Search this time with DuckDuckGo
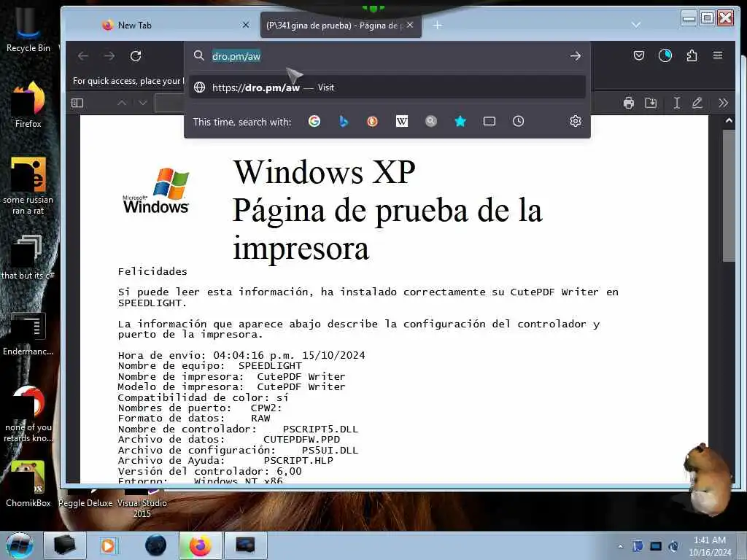Screen dimensions: 747x560 (373, 122)
